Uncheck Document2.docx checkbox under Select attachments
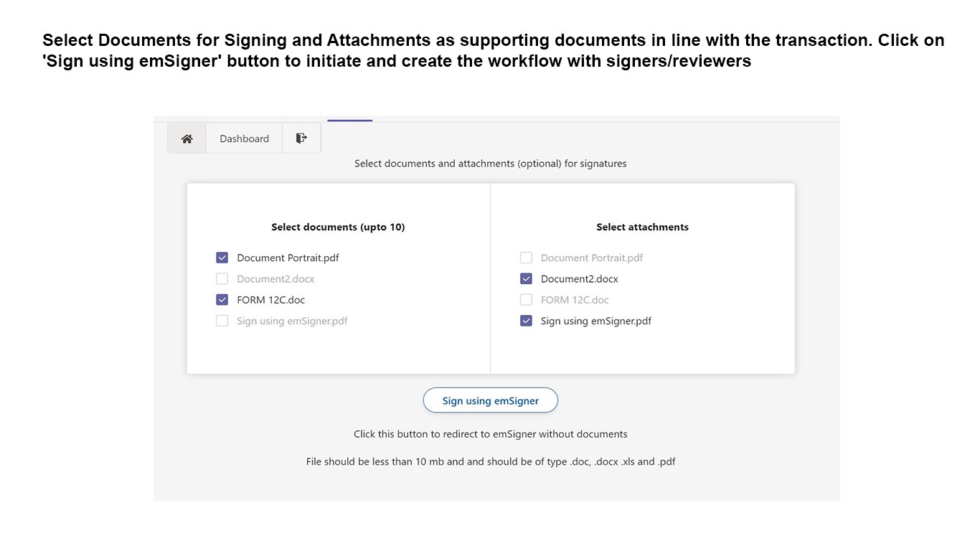Viewport: 980px width, 551px height. 526,279
